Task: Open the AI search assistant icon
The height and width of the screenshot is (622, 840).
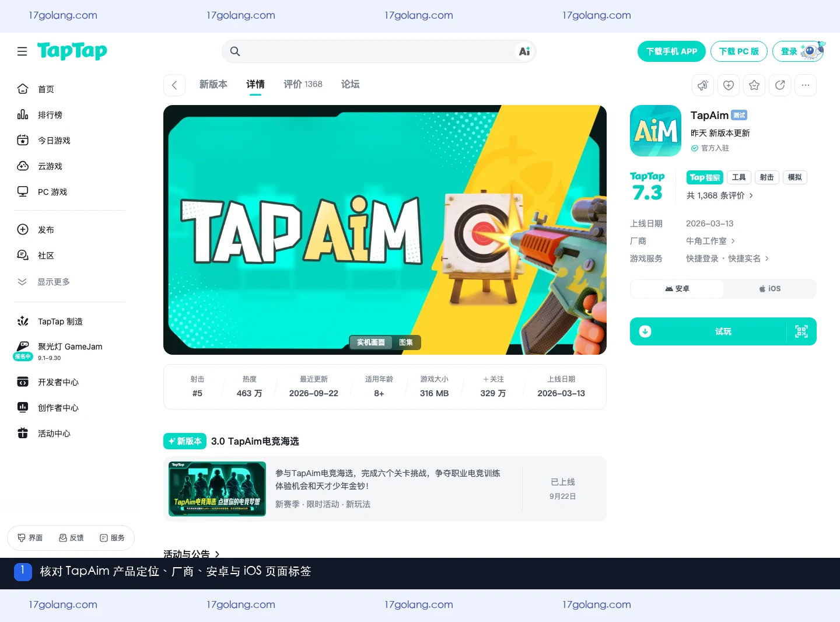Action: (524, 51)
